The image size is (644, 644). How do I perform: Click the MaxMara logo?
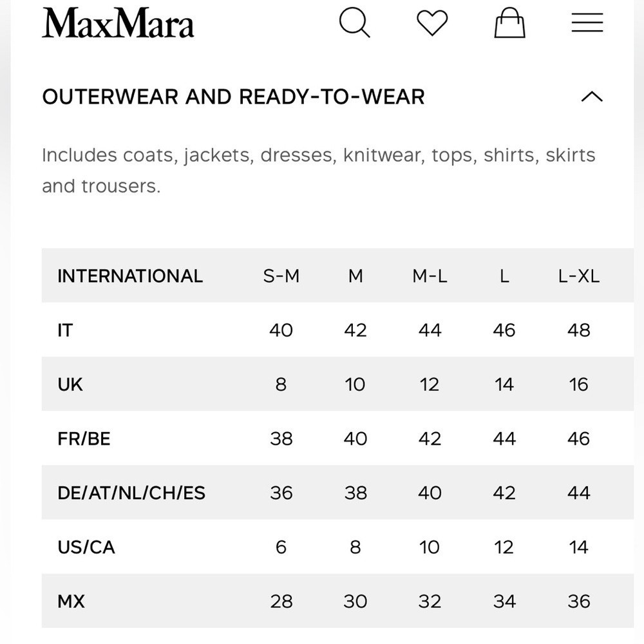tap(118, 23)
